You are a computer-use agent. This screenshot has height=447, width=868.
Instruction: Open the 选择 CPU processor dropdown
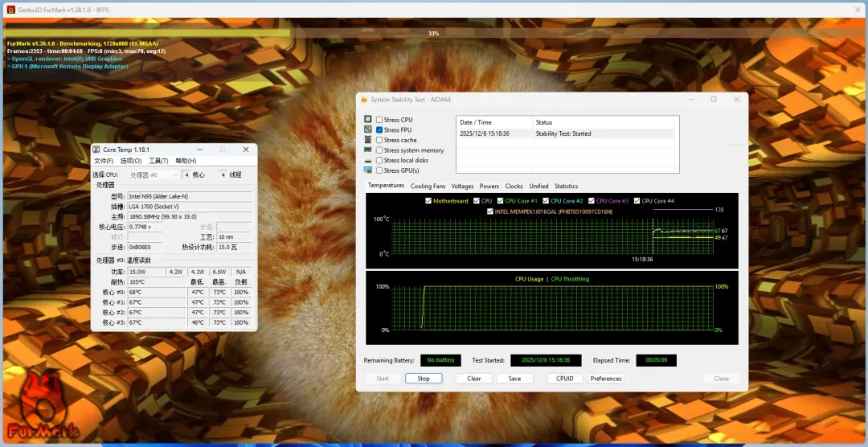pyautogui.click(x=154, y=174)
